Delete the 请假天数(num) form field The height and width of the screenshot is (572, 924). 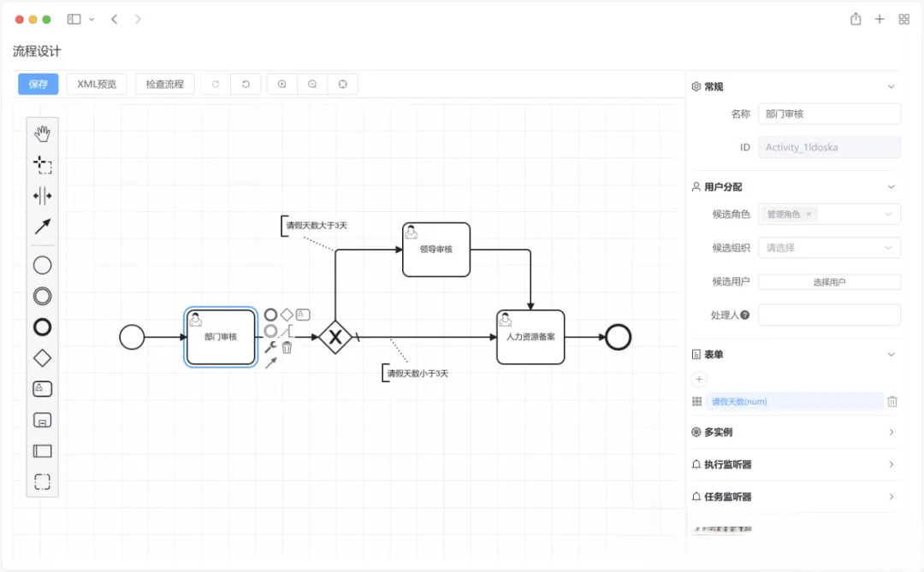tap(892, 401)
